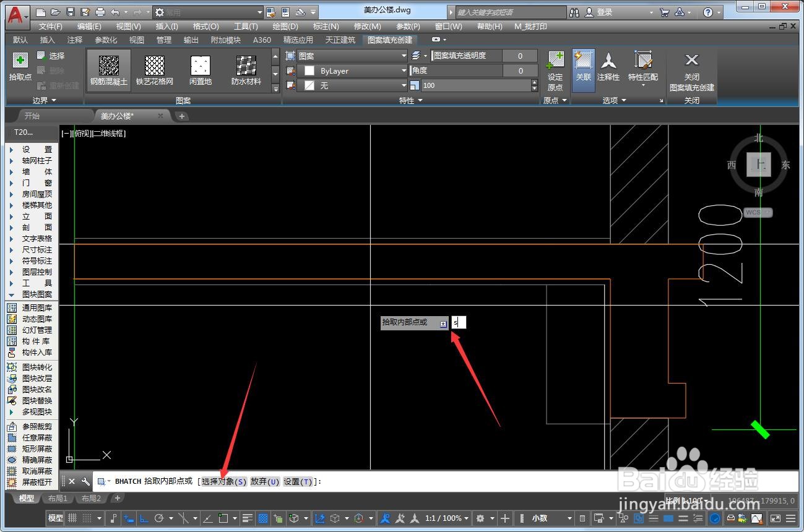Switch to the 布局1 layout tab

(58, 498)
